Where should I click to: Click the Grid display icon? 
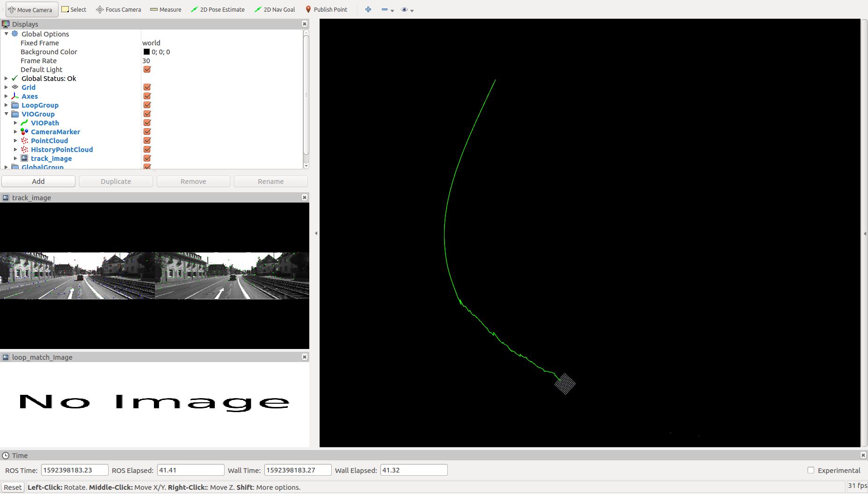[15, 87]
